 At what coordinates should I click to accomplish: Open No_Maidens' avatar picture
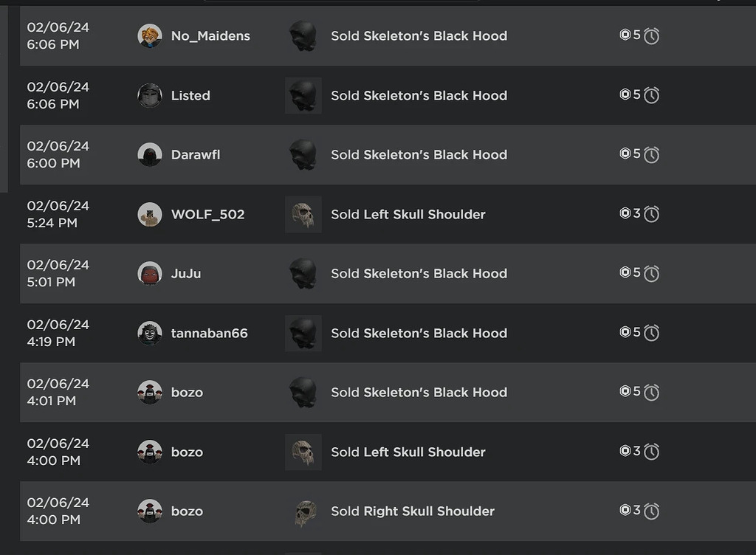(150, 35)
